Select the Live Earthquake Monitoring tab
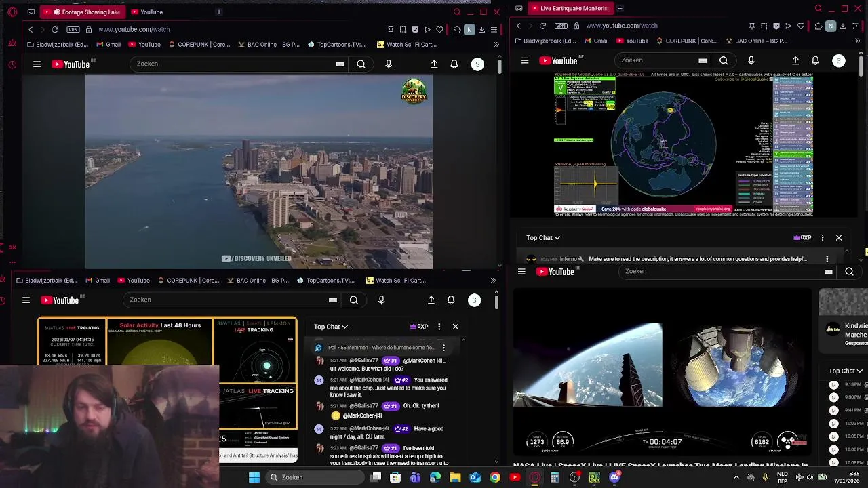The image size is (868, 488). [570, 8]
